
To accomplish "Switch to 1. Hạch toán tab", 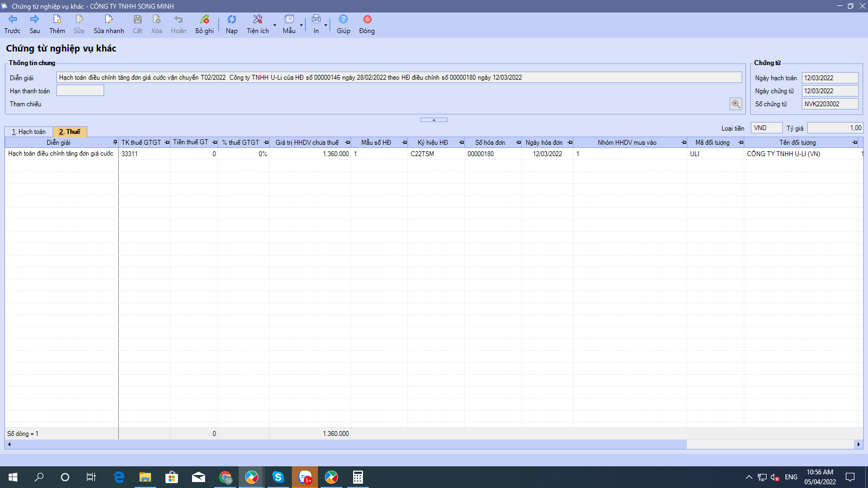I will (29, 132).
